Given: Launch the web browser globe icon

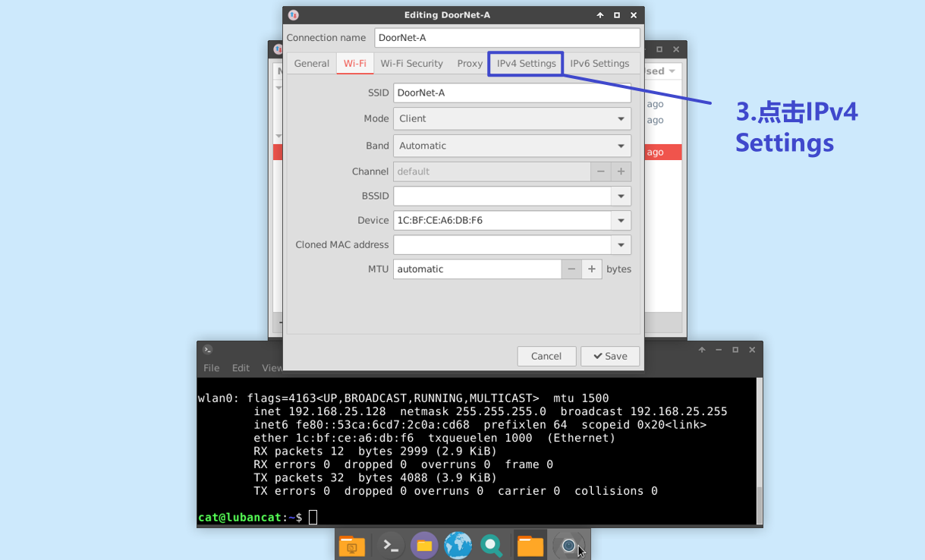Looking at the screenshot, I should coord(458,545).
